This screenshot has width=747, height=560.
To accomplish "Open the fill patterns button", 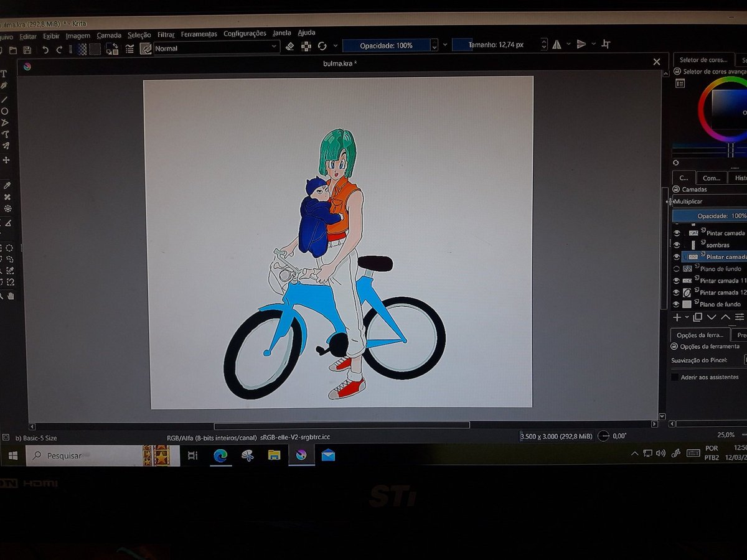I will pos(95,49).
